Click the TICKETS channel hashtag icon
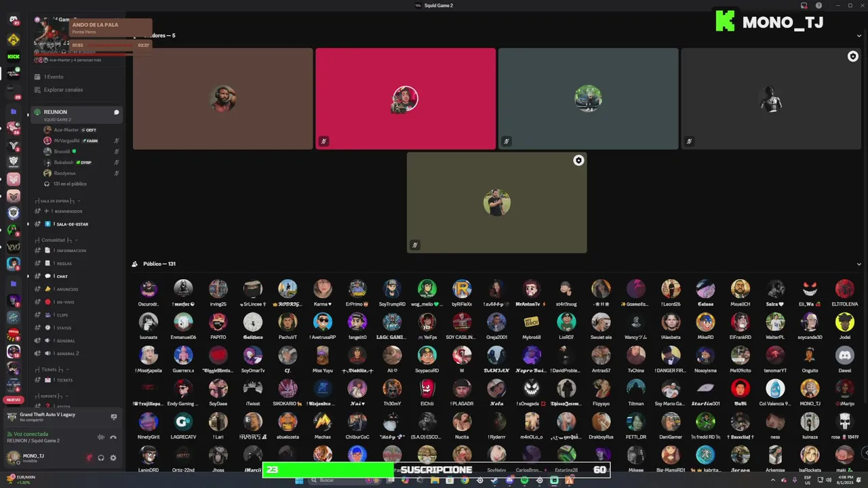868x488 pixels. 38,380
